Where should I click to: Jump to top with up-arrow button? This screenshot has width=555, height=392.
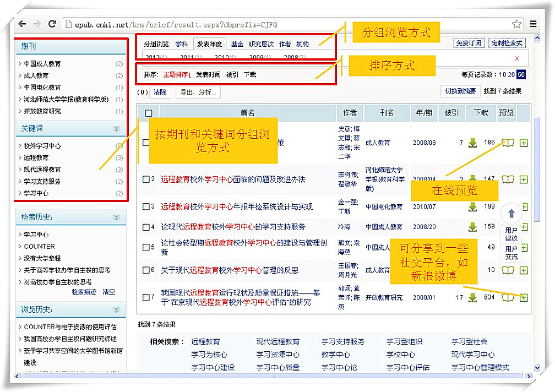511,213
